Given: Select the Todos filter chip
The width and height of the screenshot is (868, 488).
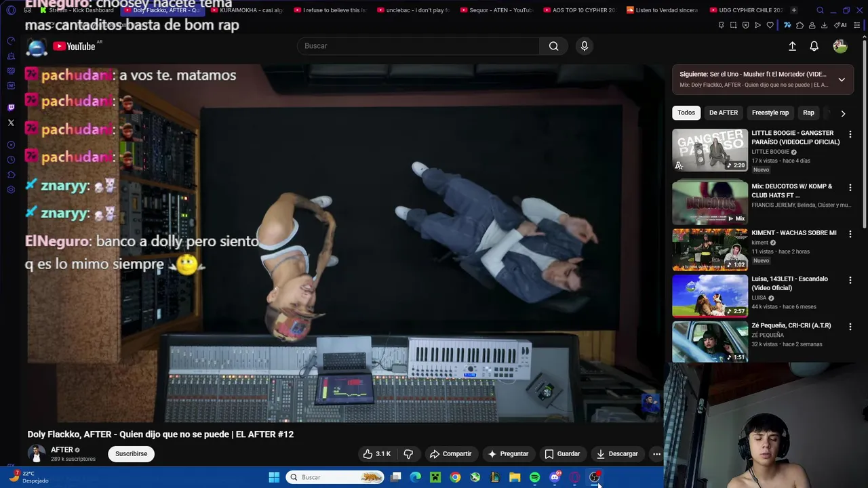Looking at the screenshot, I should pos(686,113).
